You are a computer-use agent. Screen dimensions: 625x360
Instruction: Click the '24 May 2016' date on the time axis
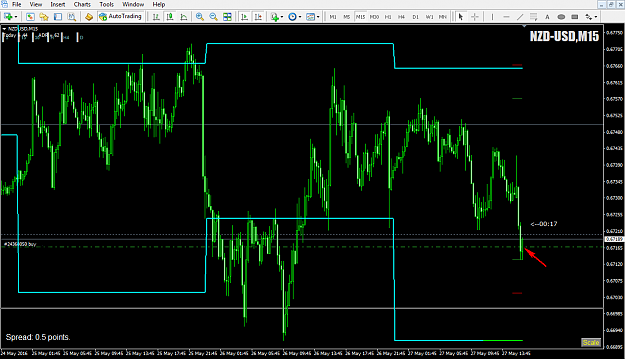pos(14,353)
